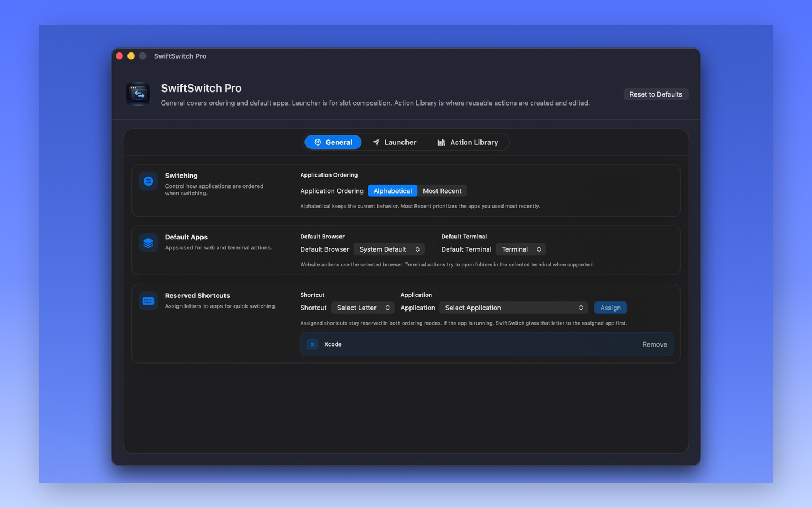
Task: Select Most Recent application ordering
Action: click(442, 191)
